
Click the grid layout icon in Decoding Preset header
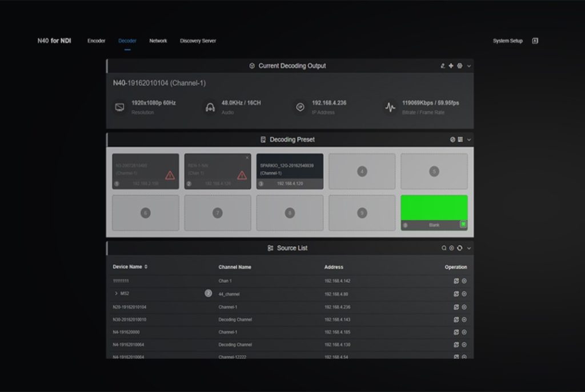tap(460, 139)
